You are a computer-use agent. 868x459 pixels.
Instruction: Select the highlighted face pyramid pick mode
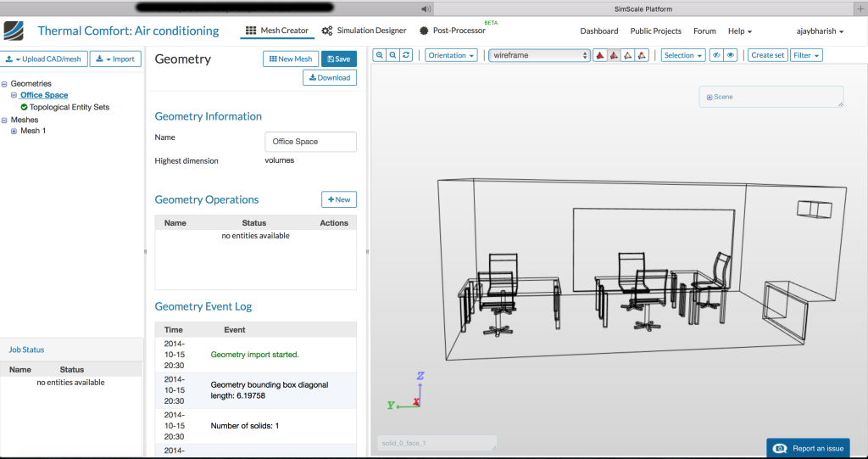pyautogui.click(x=614, y=55)
